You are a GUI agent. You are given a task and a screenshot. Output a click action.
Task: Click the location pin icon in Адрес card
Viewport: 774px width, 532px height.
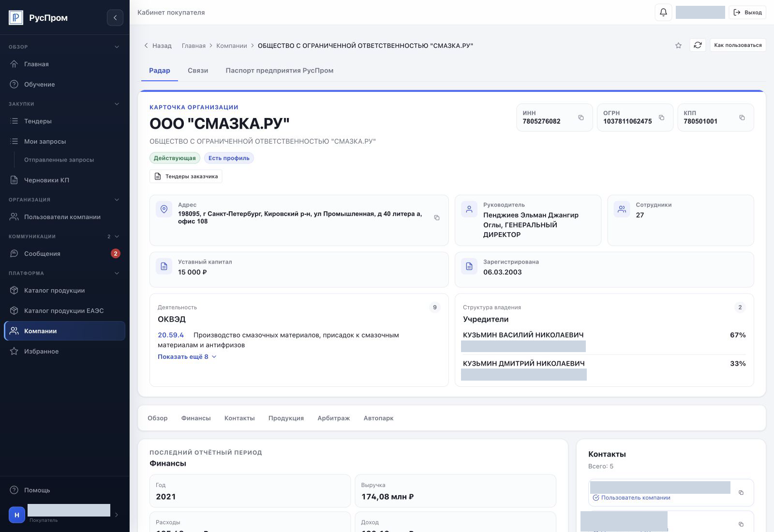(164, 209)
